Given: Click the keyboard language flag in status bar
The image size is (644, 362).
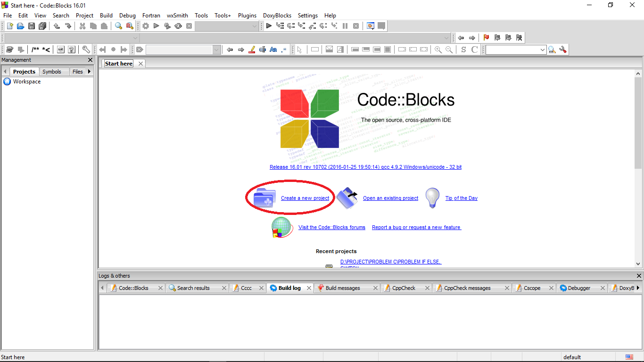Looking at the screenshot, I should (629, 357).
